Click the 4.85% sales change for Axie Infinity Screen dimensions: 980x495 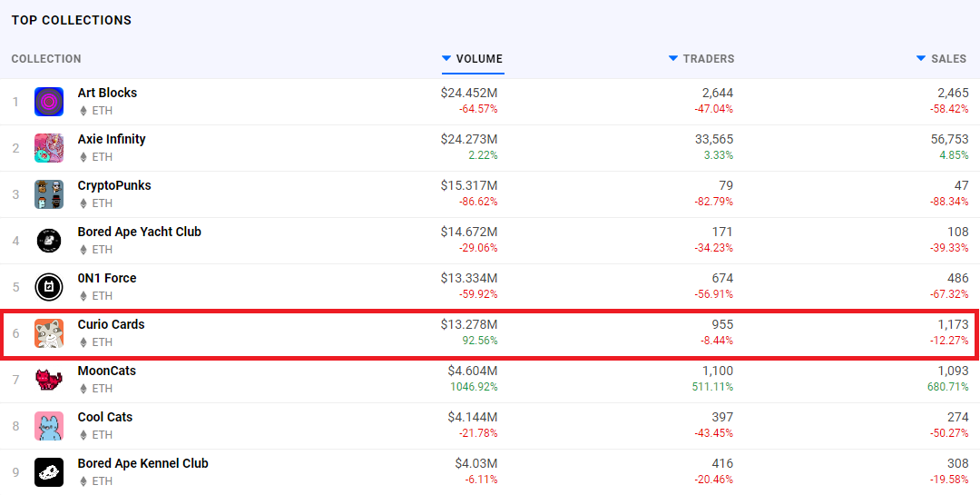[x=955, y=155]
